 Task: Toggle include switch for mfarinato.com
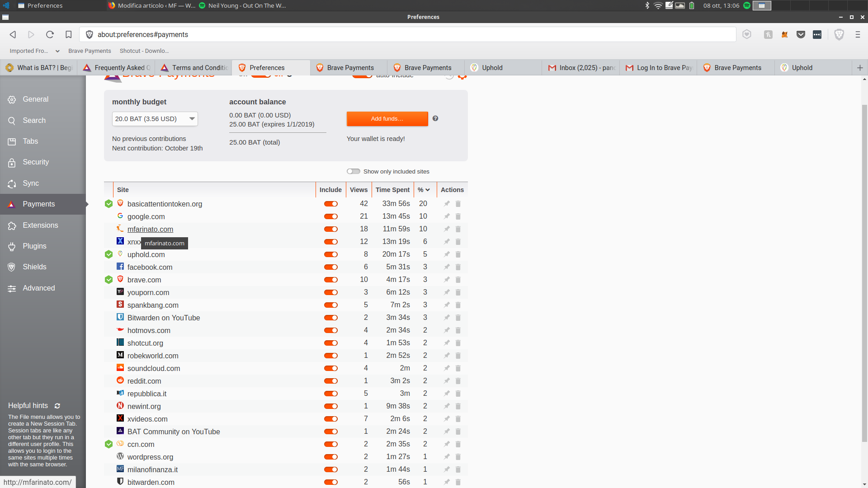point(331,229)
